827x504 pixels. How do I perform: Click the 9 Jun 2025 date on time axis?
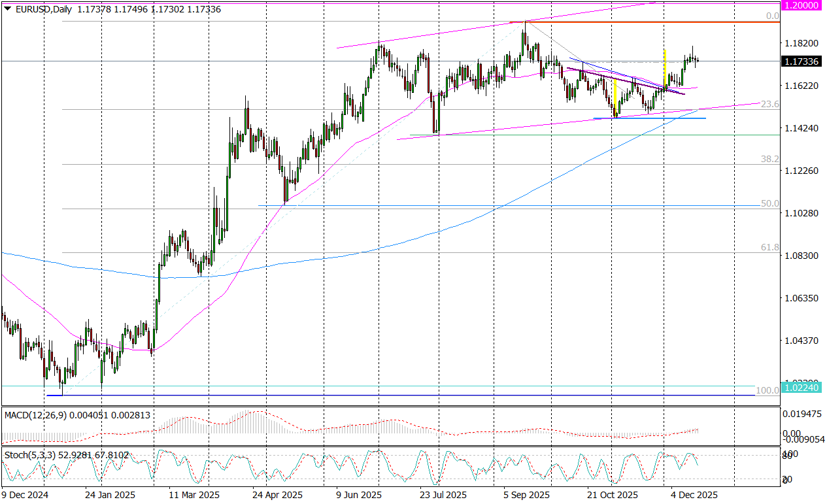click(359, 495)
